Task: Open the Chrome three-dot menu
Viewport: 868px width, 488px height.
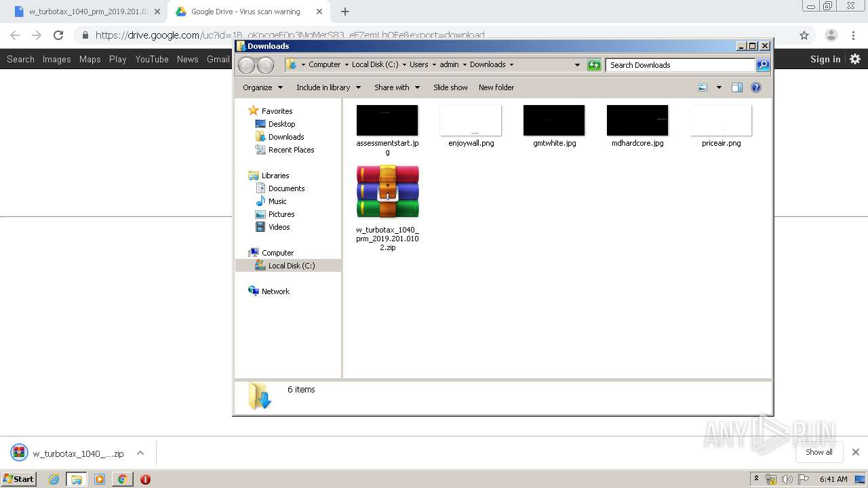Action: (x=854, y=35)
